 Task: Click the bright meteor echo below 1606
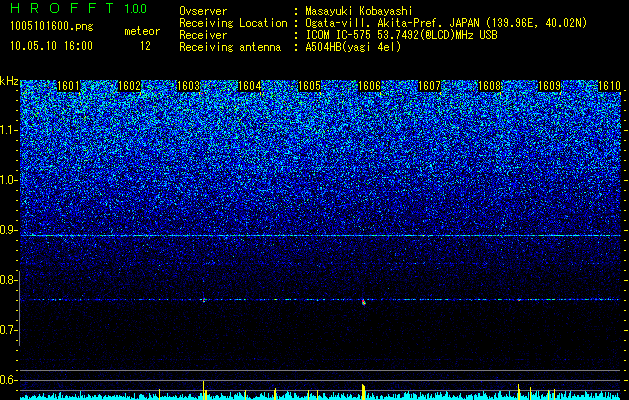pos(363,302)
